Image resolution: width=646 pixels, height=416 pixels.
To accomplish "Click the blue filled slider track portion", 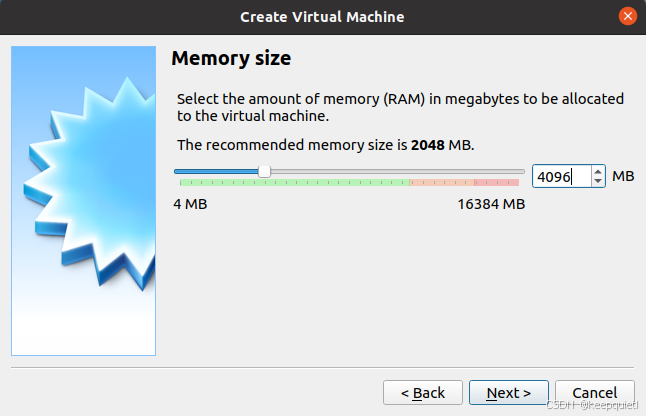I will [215, 172].
